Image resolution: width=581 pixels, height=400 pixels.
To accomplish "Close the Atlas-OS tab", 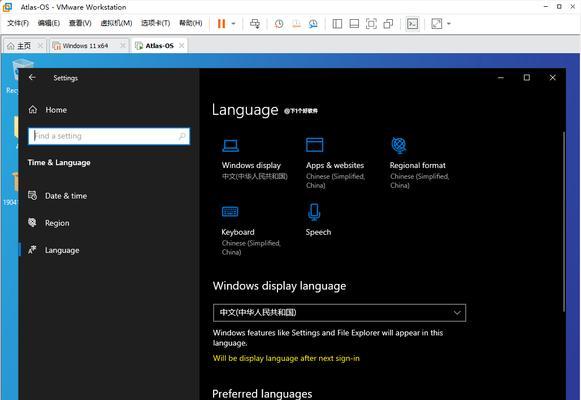I will [182, 46].
